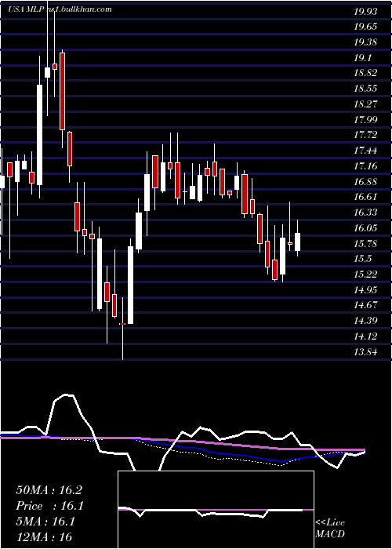
Task: Click the 14.39 price axis label
Action: point(366,320)
